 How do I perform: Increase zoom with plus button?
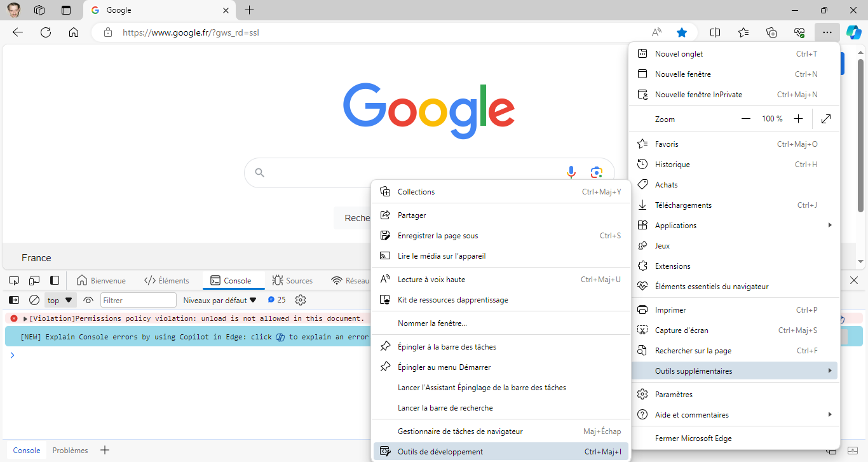[799, 119]
